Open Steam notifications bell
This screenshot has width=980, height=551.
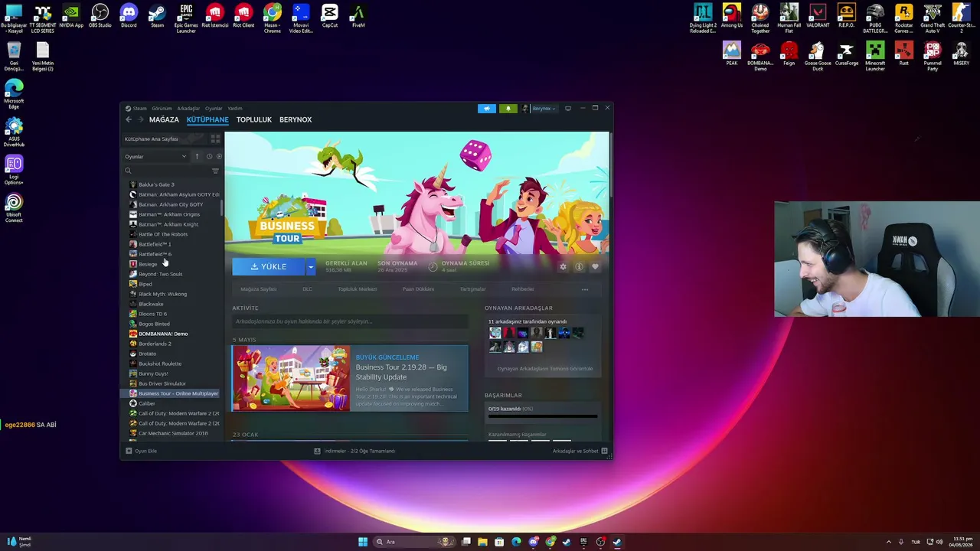[508, 109]
